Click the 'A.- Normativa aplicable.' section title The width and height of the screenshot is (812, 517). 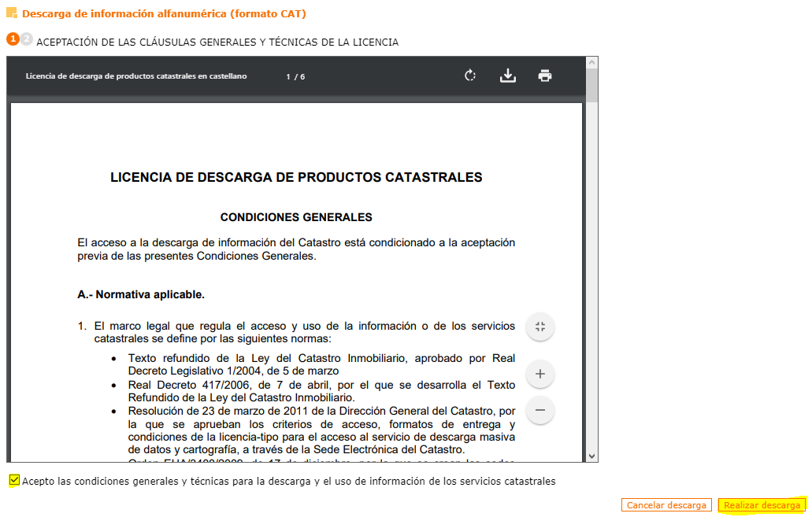[x=141, y=294]
